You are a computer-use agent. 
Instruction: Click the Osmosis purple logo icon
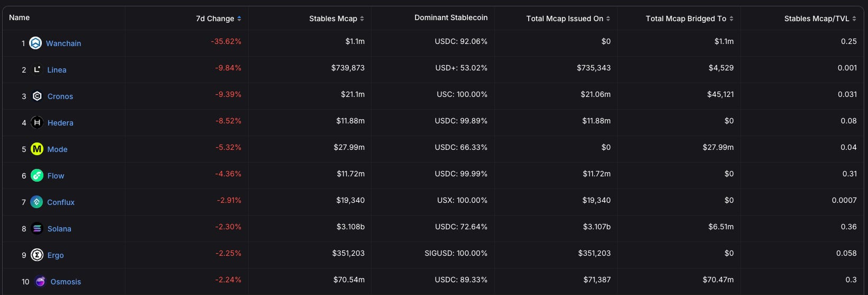click(40, 282)
